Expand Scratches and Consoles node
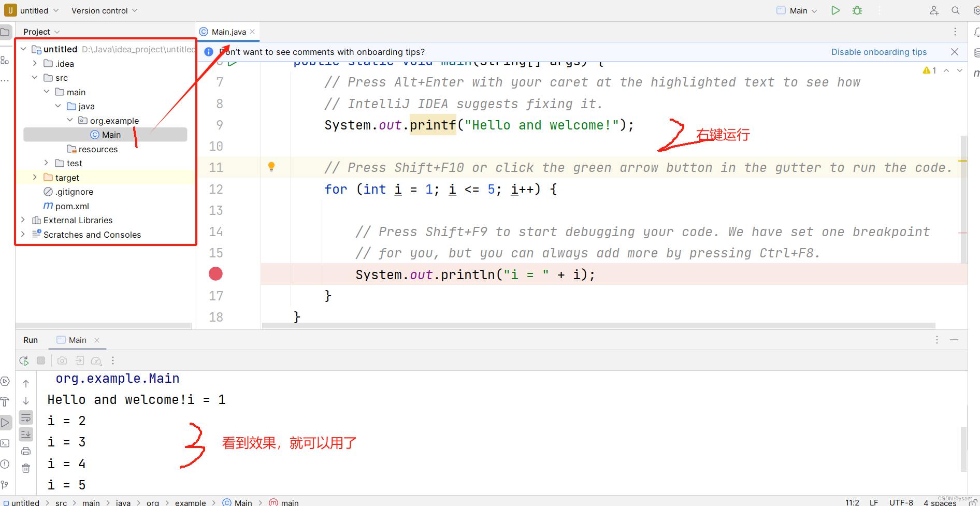The image size is (980, 506). click(x=23, y=234)
